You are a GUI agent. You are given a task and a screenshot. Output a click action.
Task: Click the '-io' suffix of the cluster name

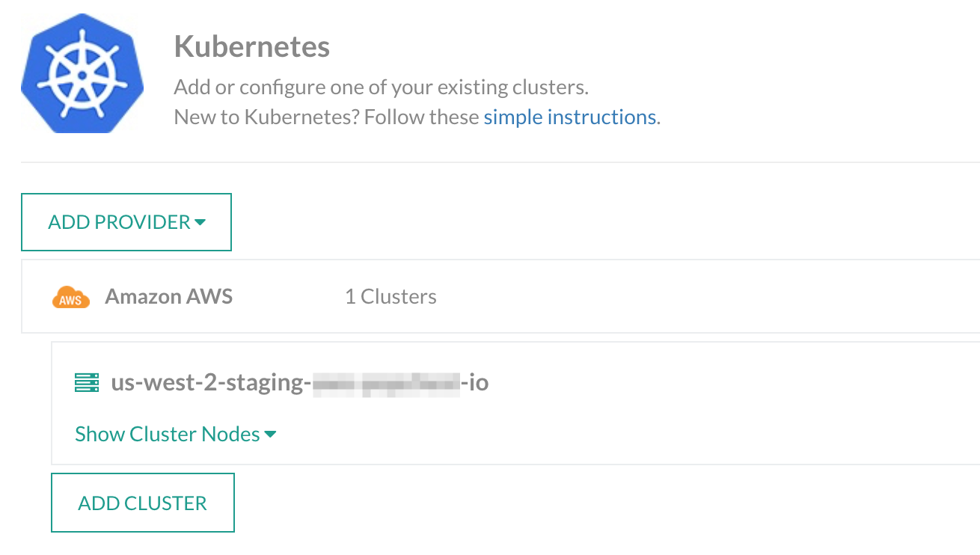coord(475,383)
